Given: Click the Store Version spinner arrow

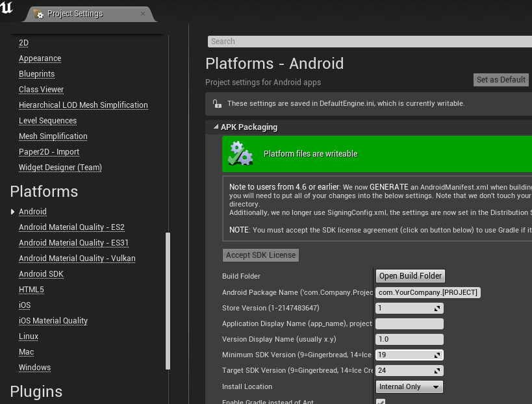Looking at the screenshot, I should tap(437, 309).
